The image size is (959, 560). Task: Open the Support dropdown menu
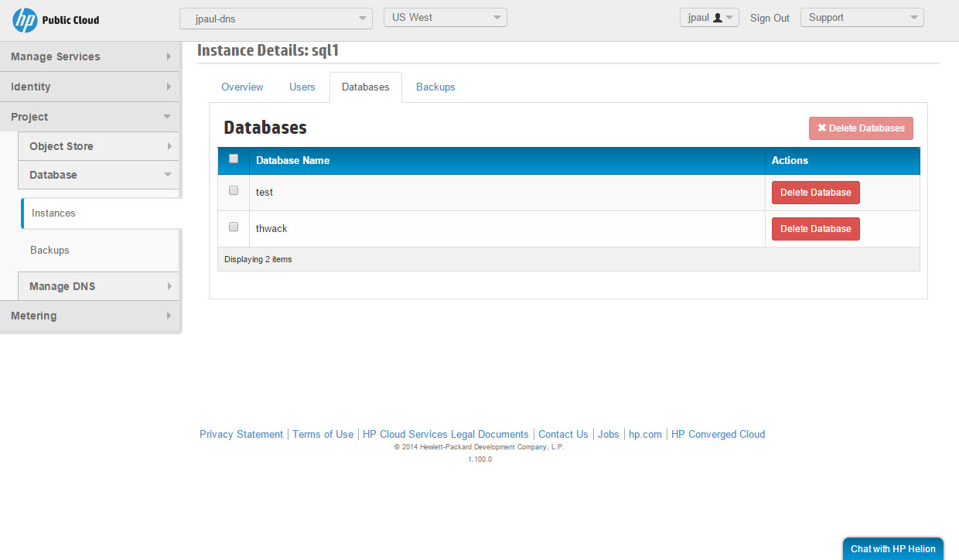862,18
